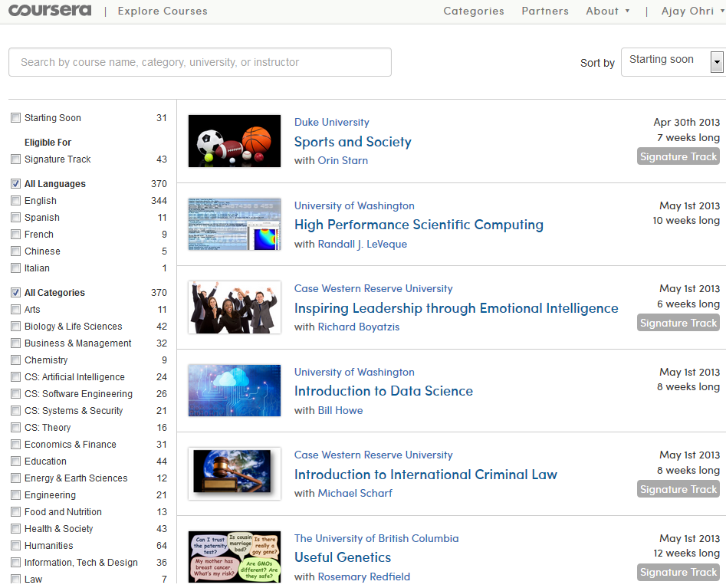
Task: Click the course search input field
Action: pyautogui.click(x=199, y=62)
